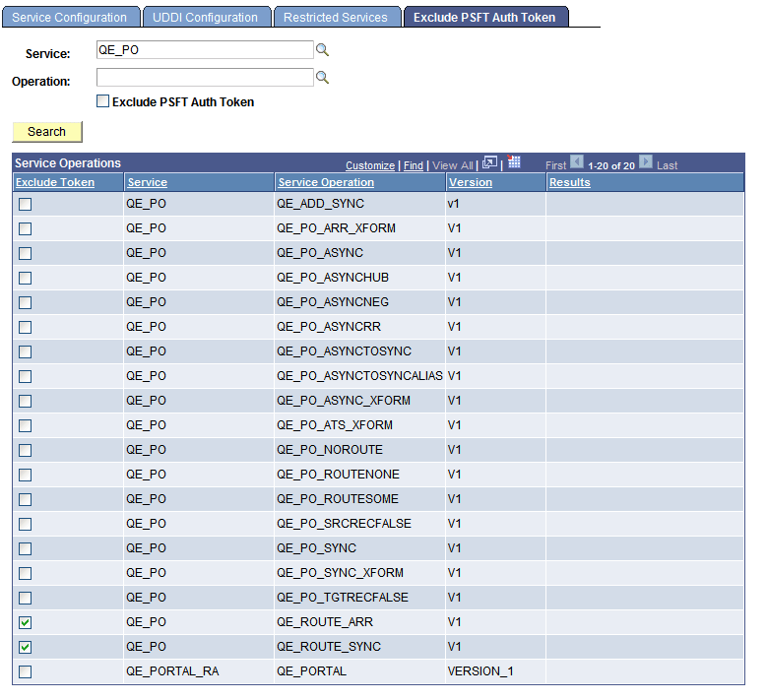Click the 1-20 of 20 row counter
Viewport: 767px width, 700px height.
[x=611, y=165]
